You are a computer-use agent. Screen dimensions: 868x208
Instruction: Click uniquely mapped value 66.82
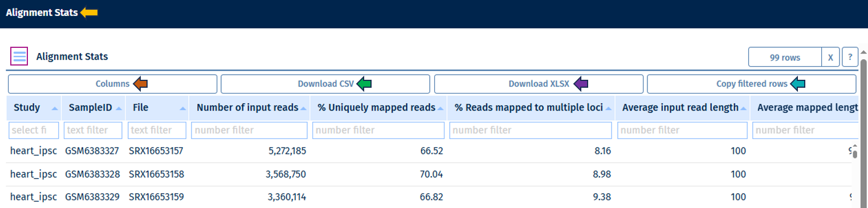431,197
